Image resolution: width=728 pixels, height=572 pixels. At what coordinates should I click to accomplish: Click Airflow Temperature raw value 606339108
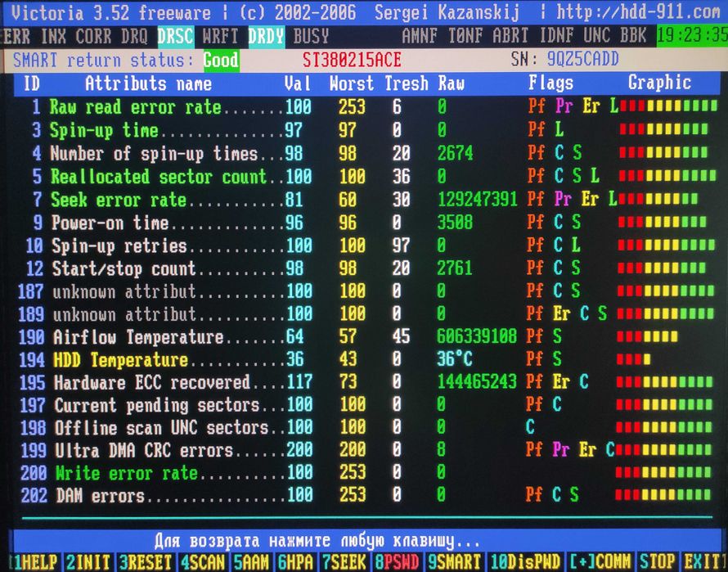coord(477,336)
